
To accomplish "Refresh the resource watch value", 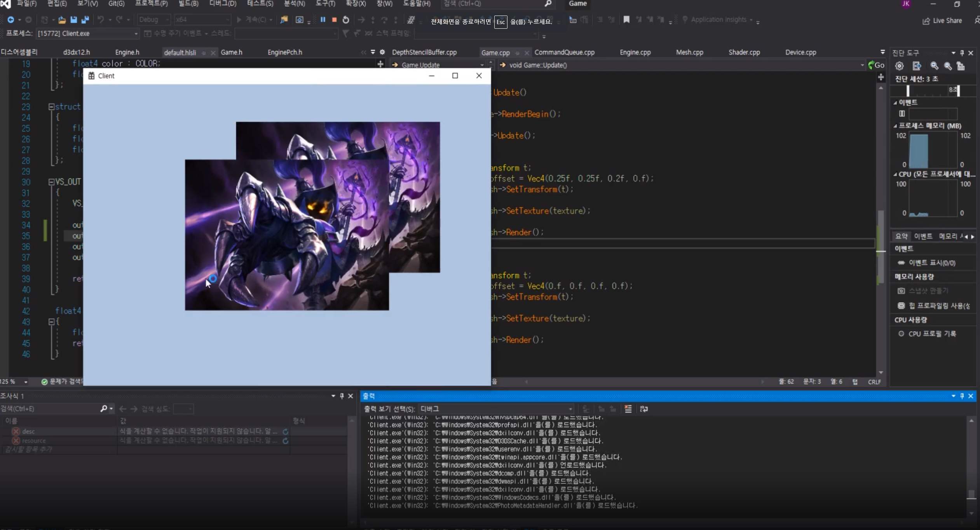I will coord(286,441).
